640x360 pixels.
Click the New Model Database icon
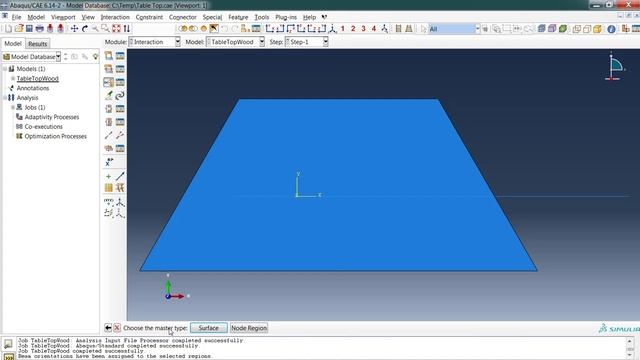[8, 29]
